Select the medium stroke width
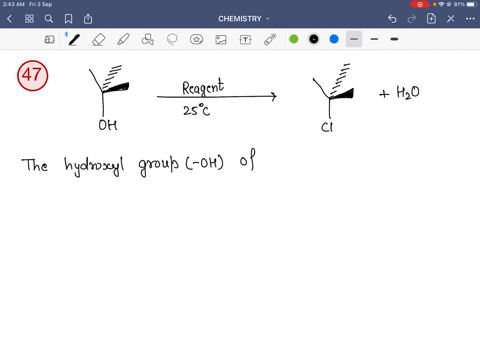Viewport: 480px width, 360px height. point(374,39)
